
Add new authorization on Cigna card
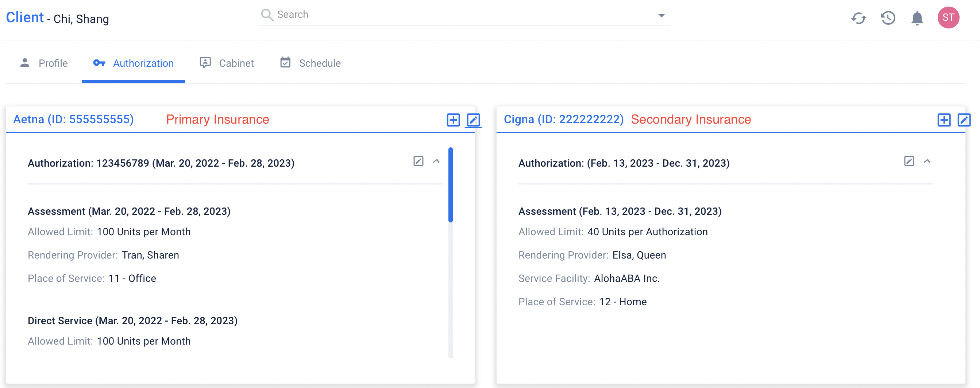coord(944,120)
